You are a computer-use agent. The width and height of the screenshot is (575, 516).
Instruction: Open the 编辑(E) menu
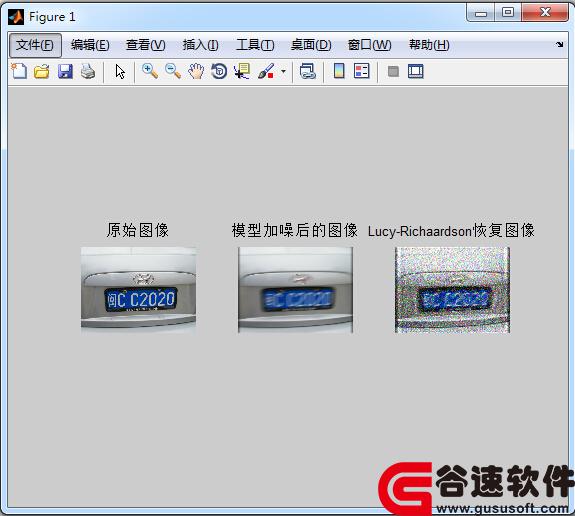pos(90,45)
